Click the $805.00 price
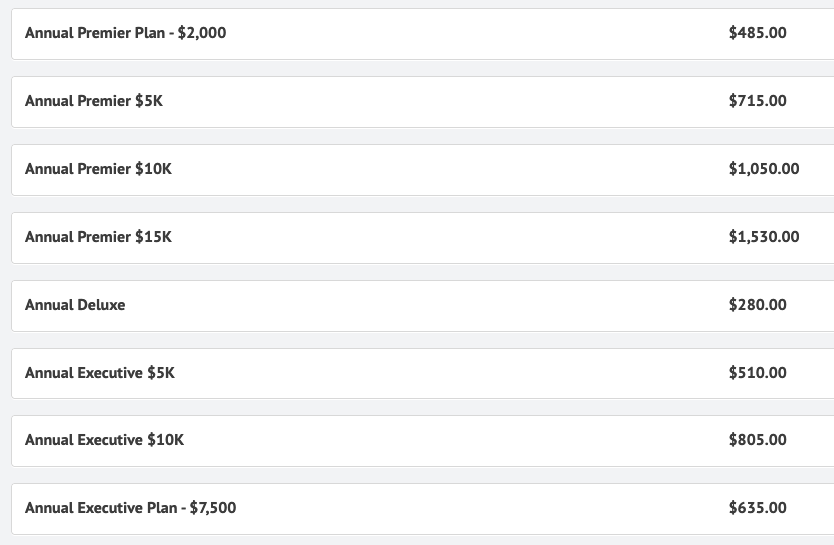834x545 pixels. coord(757,440)
